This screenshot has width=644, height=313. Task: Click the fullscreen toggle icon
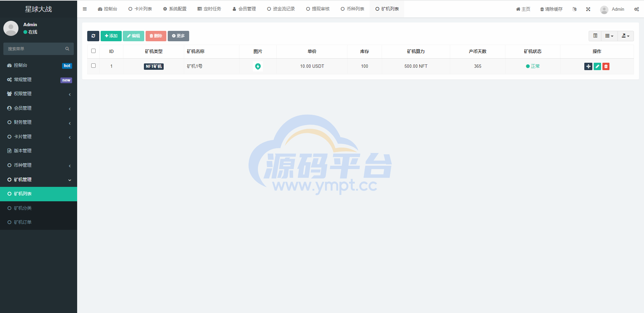click(x=588, y=9)
